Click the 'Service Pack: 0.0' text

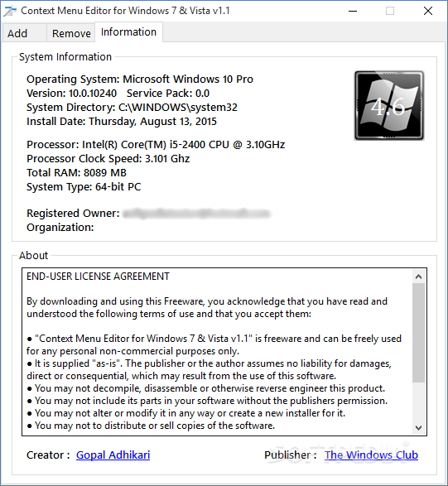pos(168,94)
